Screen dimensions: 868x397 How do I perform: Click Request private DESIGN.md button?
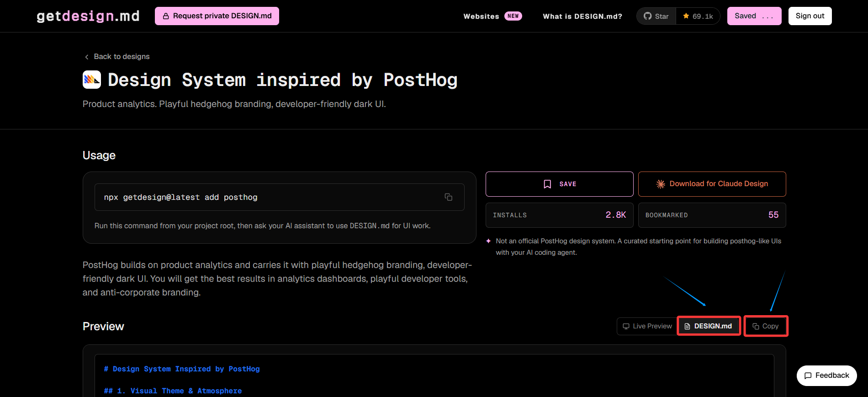point(217,16)
